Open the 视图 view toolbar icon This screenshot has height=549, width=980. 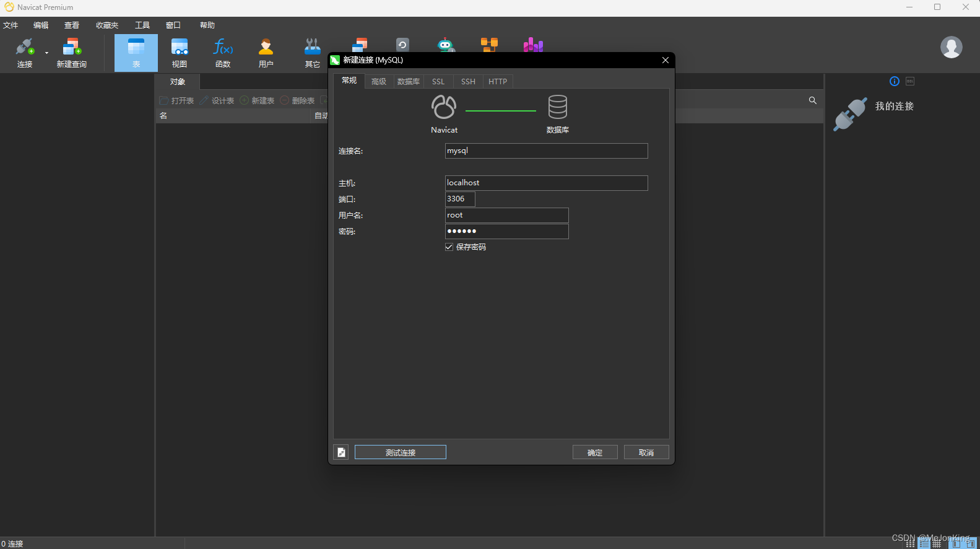click(x=180, y=53)
